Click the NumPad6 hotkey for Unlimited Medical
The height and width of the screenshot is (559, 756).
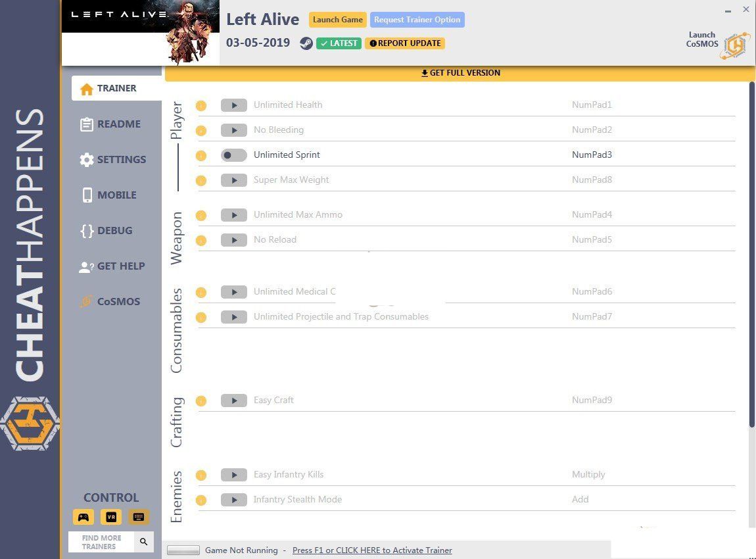(x=592, y=292)
